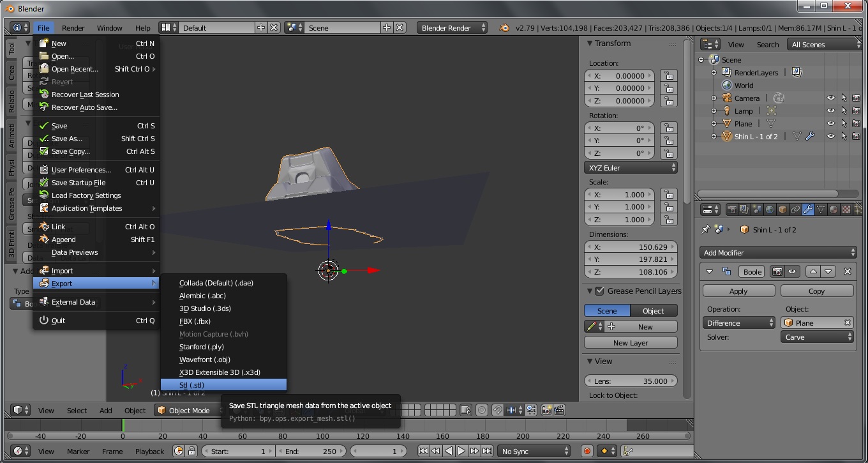Hide Camera in viewport using its eye icon
Image resolution: width=868 pixels, height=463 pixels.
[x=831, y=98]
